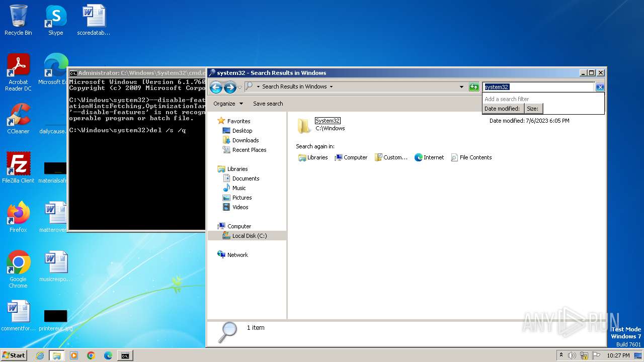Viewport: 644px width, 362px height.
Task: Add the Size search filter
Action: coord(533,109)
